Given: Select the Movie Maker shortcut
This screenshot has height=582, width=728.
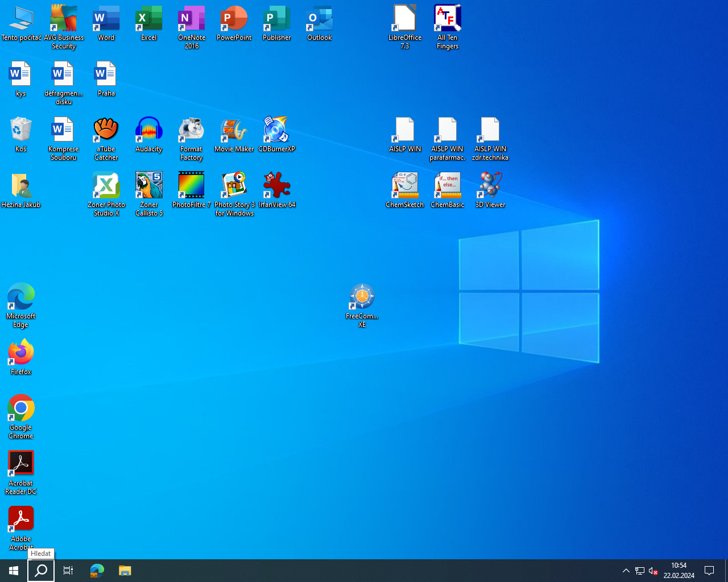Looking at the screenshot, I should pos(234,135).
